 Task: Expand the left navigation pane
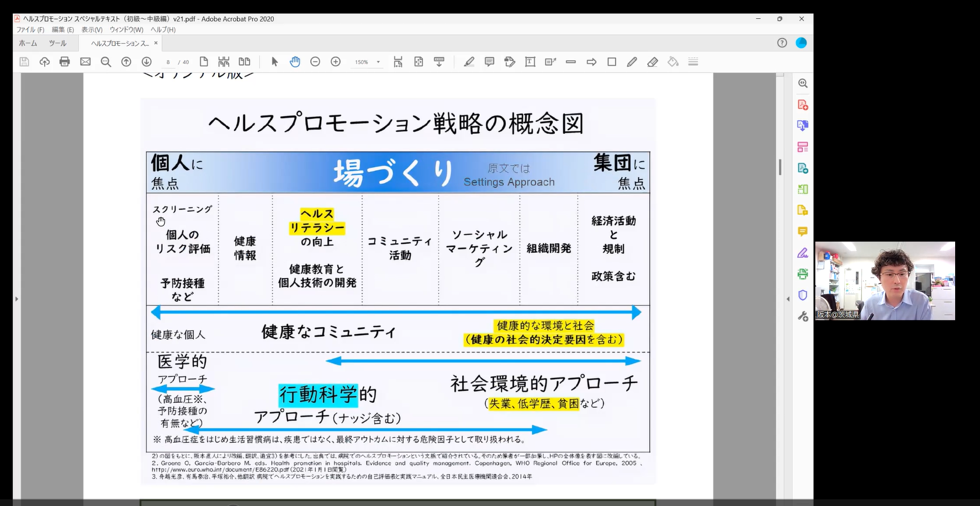coord(17,299)
